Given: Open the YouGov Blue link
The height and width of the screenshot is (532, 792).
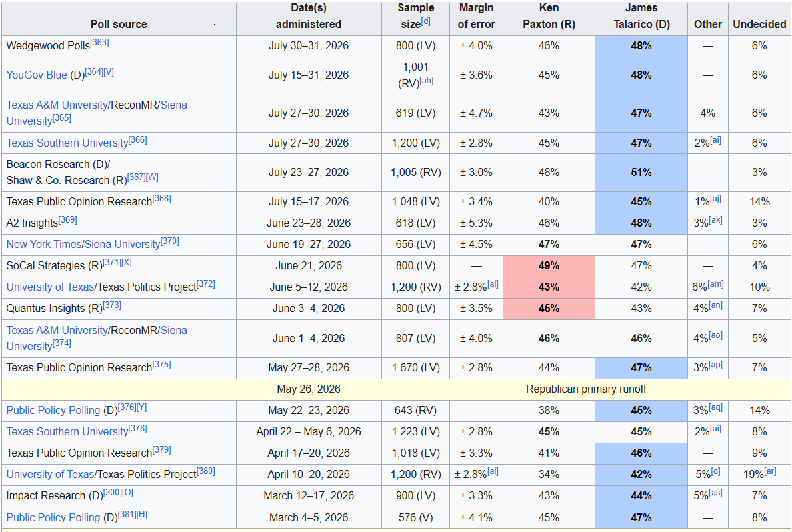Looking at the screenshot, I should (37, 75).
